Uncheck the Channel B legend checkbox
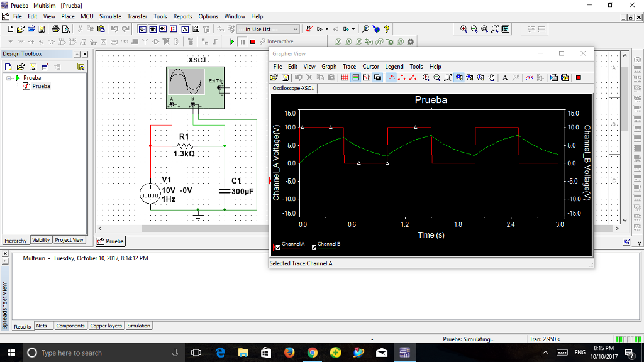 coord(313,246)
